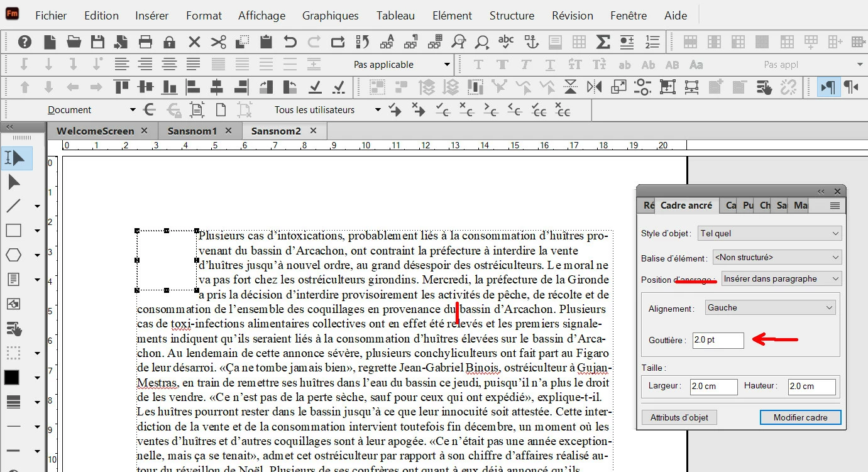Viewport: 868px width, 472px height.
Task: Click the sigma equation icon
Action: click(x=603, y=42)
